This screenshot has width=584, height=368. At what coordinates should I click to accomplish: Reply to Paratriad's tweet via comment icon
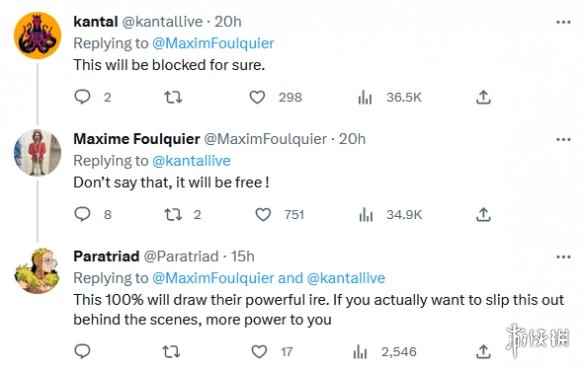pyautogui.click(x=82, y=351)
